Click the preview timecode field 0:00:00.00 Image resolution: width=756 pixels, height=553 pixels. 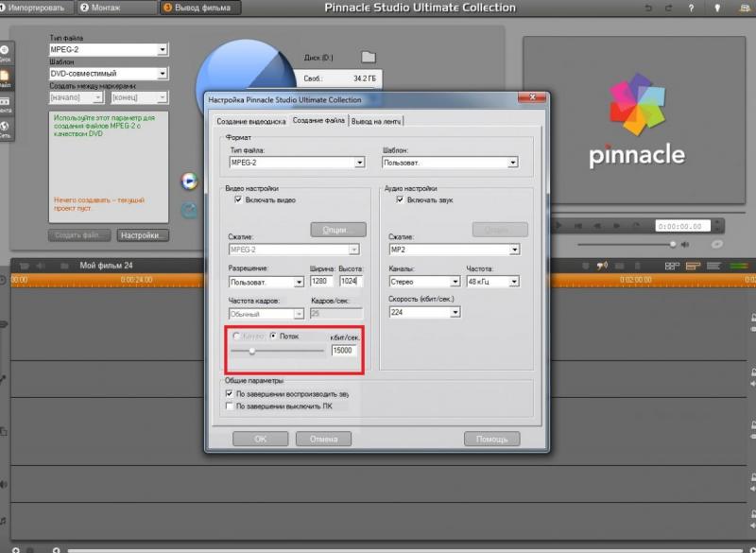(682, 226)
